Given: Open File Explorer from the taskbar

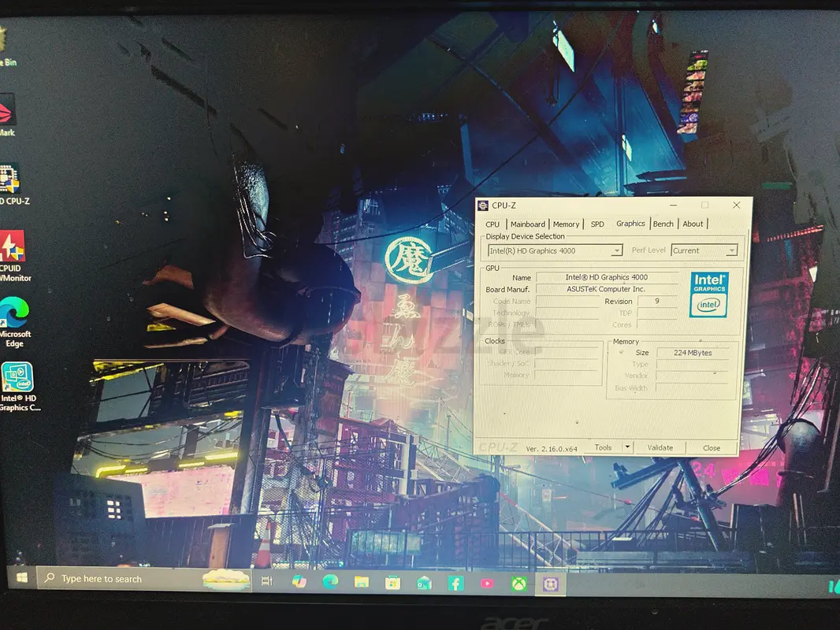Looking at the screenshot, I should 361,583.
